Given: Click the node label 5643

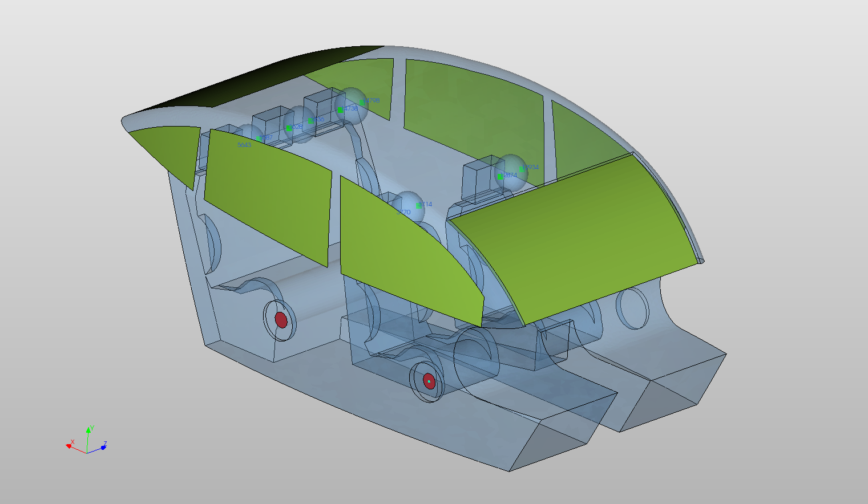Looking at the screenshot, I should pos(244,145).
